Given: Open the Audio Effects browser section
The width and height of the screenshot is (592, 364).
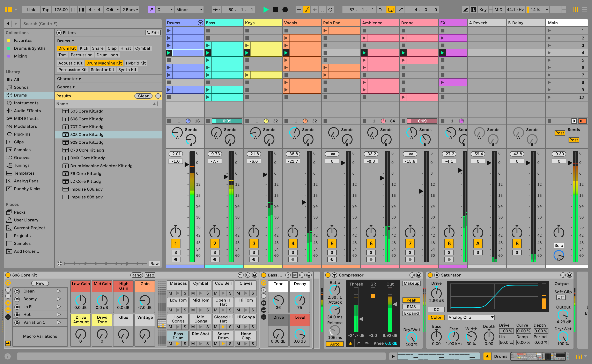Looking at the screenshot, I should pyautogui.click(x=28, y=111).
